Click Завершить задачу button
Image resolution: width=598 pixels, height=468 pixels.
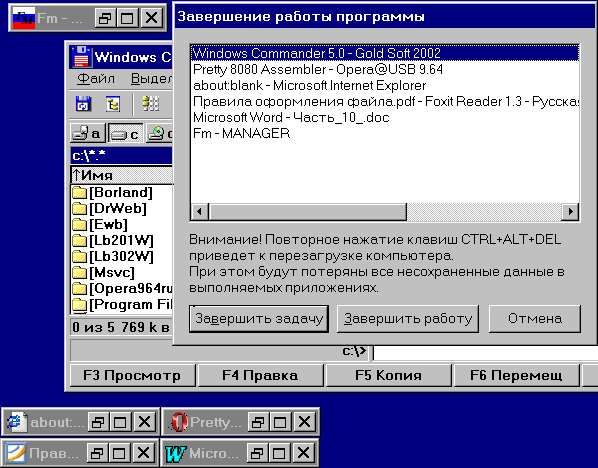(259, 318)
